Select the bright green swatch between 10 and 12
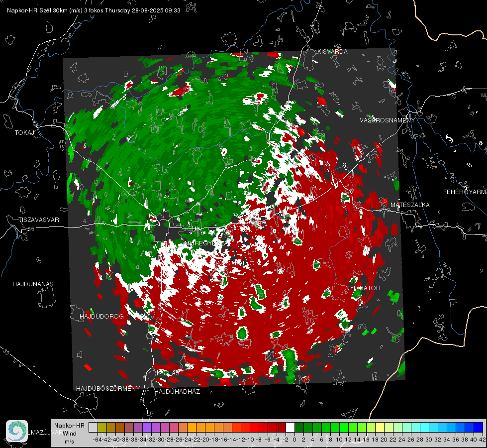 pyautogui.click(x=344, y=427)
